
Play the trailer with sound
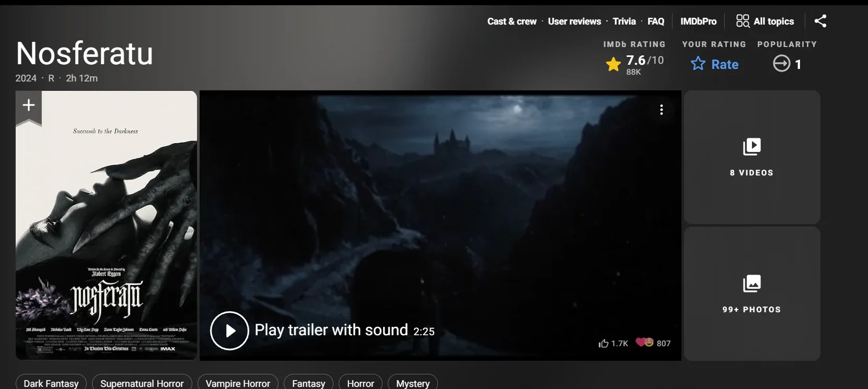(x=229, y=331)
